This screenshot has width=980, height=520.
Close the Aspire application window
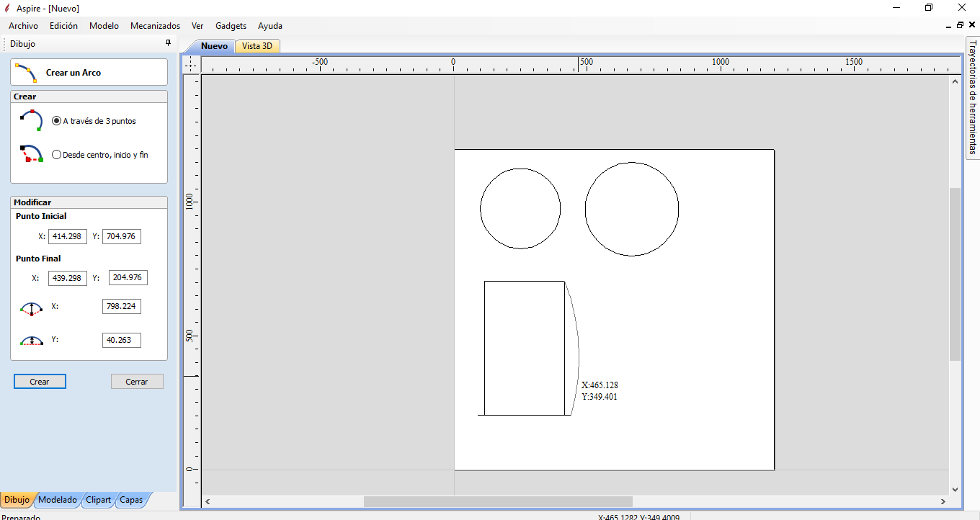pyautogui.click(x=963, y=8)
